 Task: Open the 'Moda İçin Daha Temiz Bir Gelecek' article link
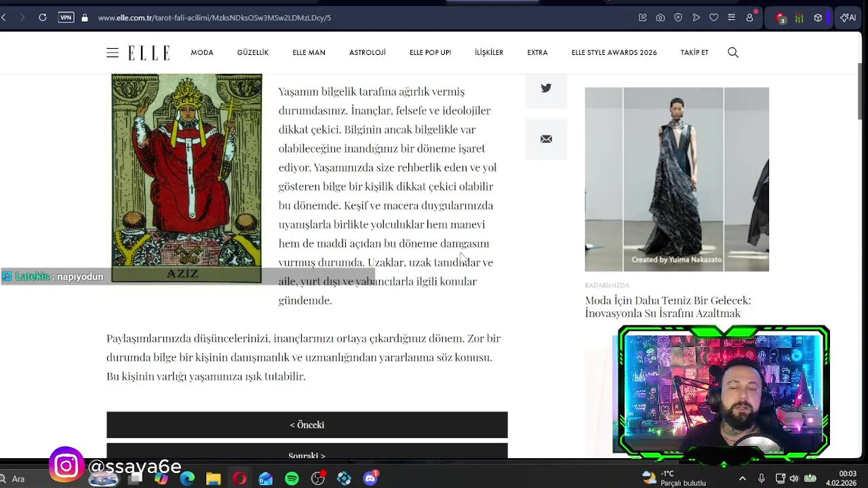668,306
